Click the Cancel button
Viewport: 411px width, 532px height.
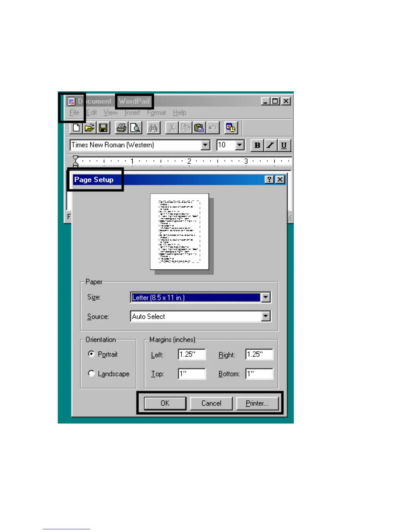pos(211,403)
